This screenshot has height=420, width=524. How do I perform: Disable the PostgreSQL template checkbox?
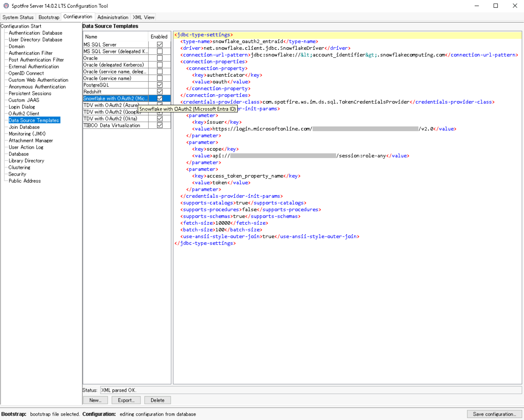pos(160,85)
